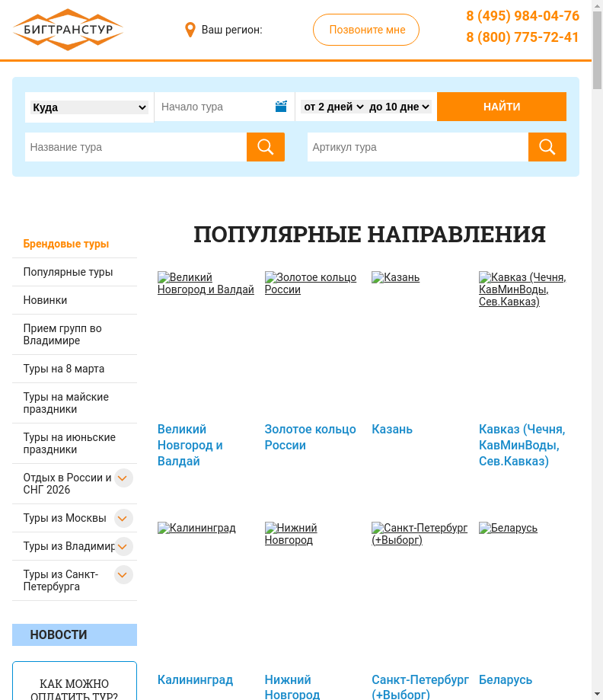Open Беларусь blue title link

click(506, 679)
